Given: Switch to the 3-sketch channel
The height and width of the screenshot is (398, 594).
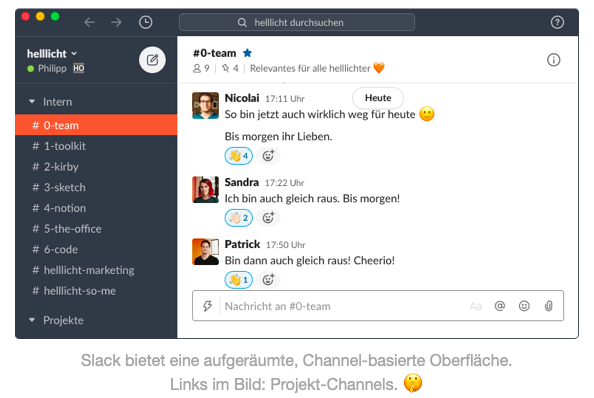Looking at the screenshot, I should click(x=96, y=187).
